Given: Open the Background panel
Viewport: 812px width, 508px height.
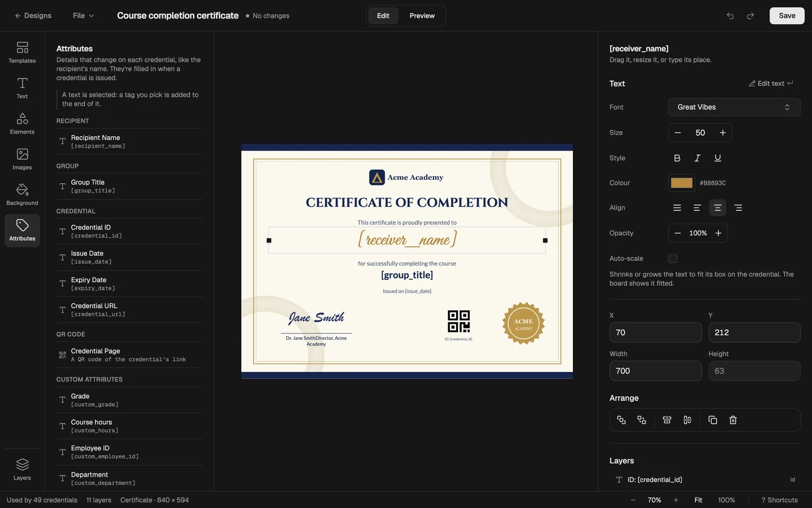Looking at the screenshot, I should 22,195.
